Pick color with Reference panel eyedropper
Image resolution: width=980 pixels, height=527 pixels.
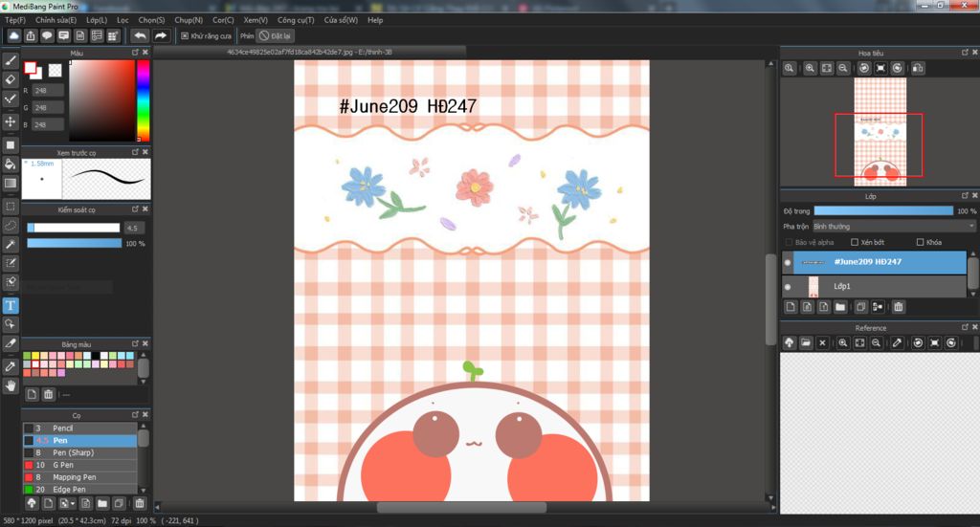[x=897, y=342]
